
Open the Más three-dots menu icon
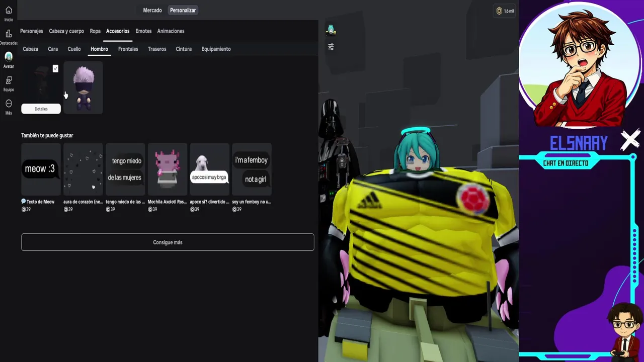(9, 104)
